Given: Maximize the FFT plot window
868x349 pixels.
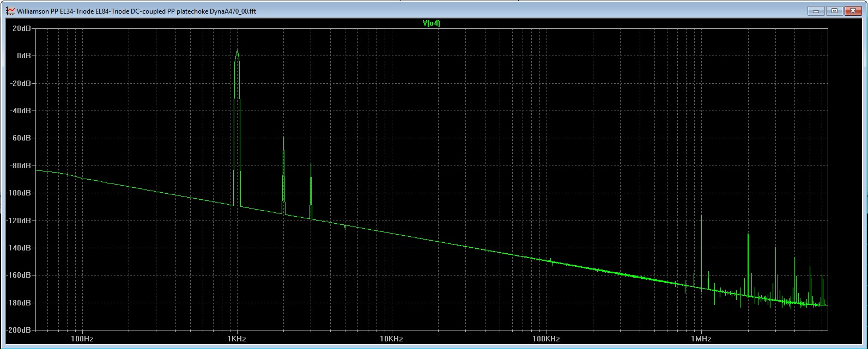Looking at the screenshot, I should (835, 10).
